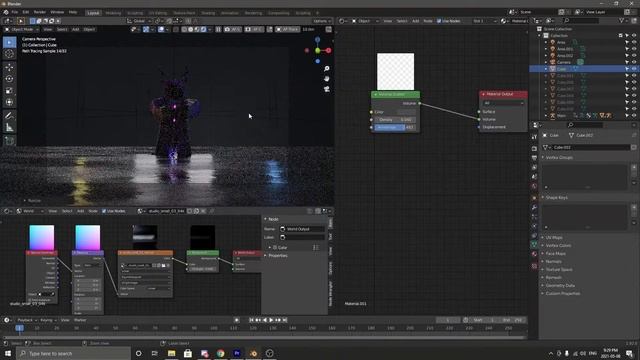Click the green Y axis on navigation gizmo
Screen dimensions: 640x360
318,50
